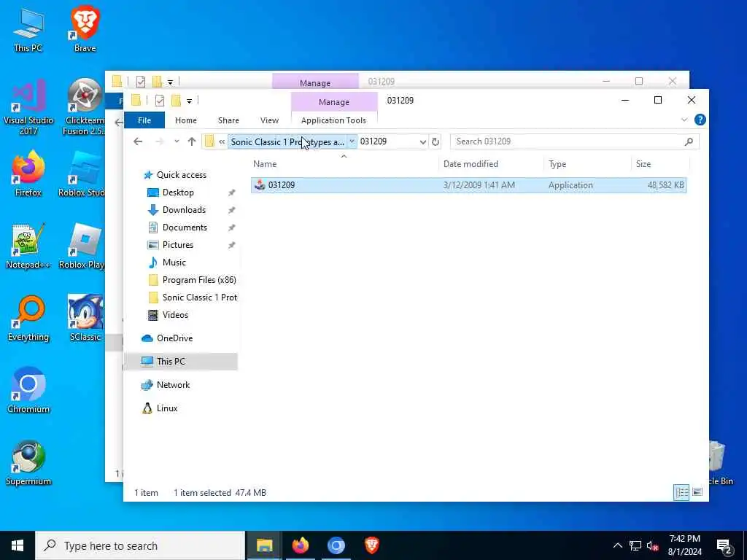Switch to the View ribbon tab
This screenshot has height=560, width=747.
[x=270, y=120]
